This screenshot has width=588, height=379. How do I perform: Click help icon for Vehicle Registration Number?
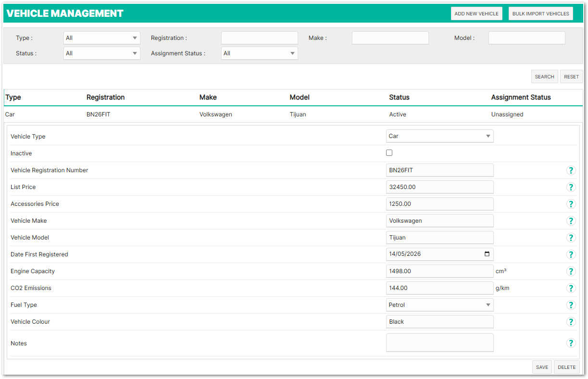571,170
